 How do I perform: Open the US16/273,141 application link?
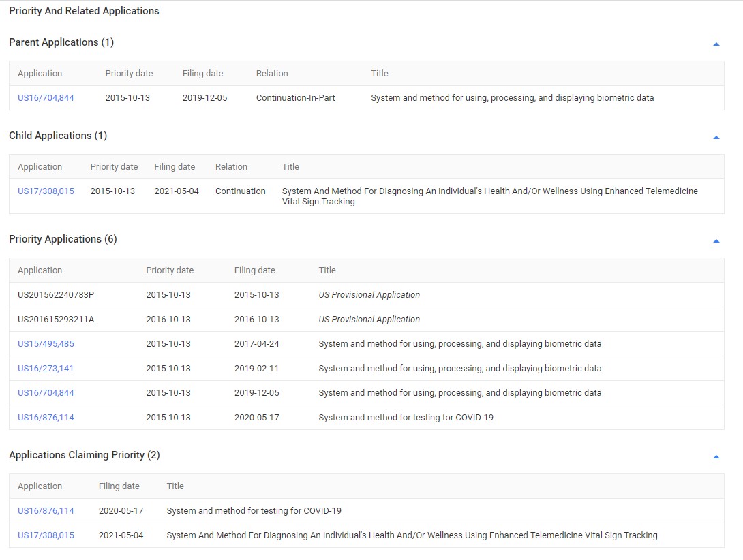pos(46,369)
